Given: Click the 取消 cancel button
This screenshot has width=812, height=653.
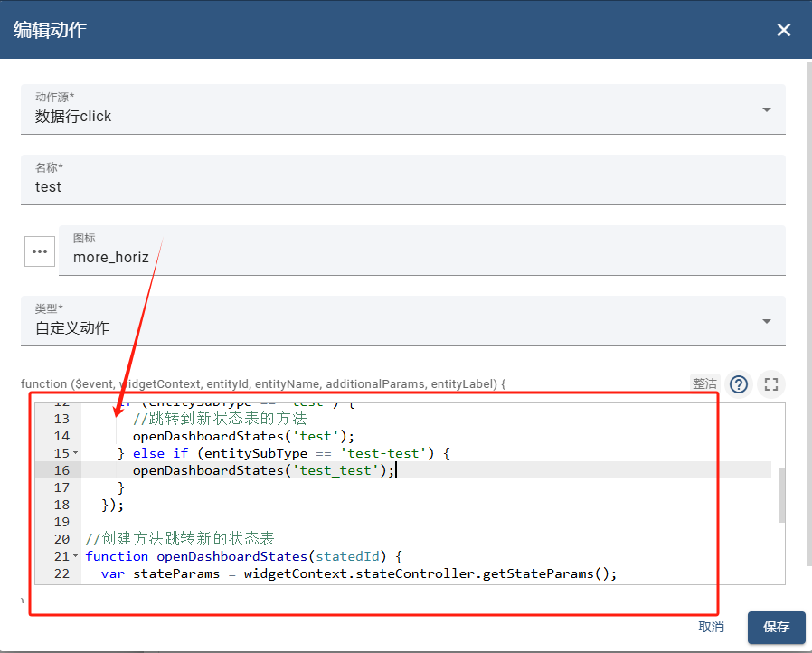Looking at the screenshot, I should [x=711, y=627].
